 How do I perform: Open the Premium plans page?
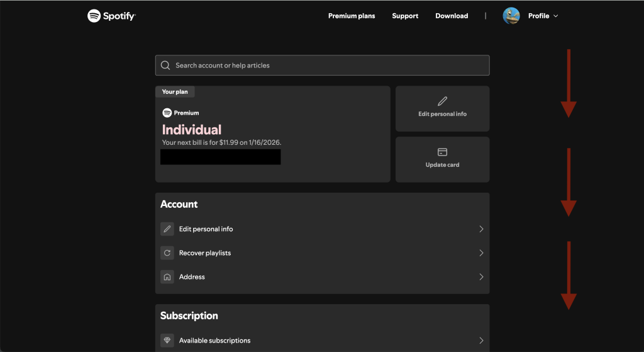tap(352, 16)
